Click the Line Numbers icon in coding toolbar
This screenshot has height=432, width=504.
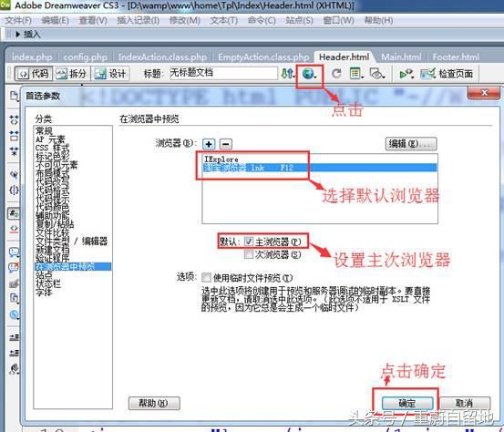(x=14, y=212)
